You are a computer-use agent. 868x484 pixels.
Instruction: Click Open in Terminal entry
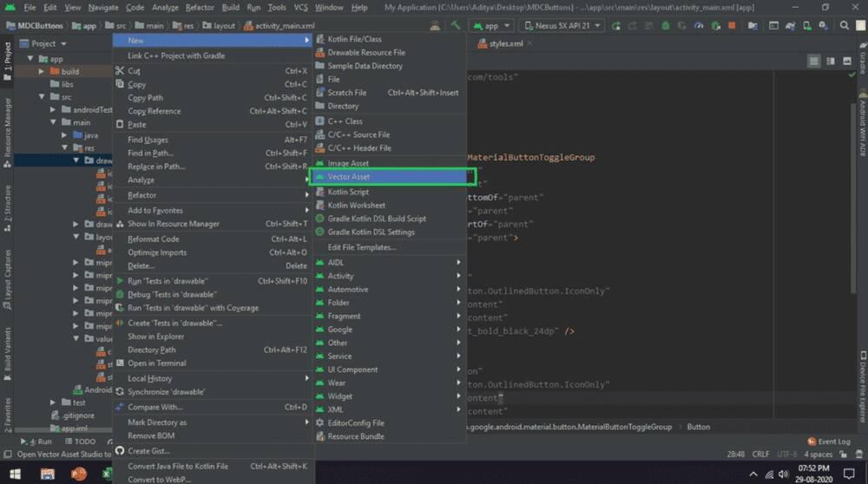click(x=213, y=363)
